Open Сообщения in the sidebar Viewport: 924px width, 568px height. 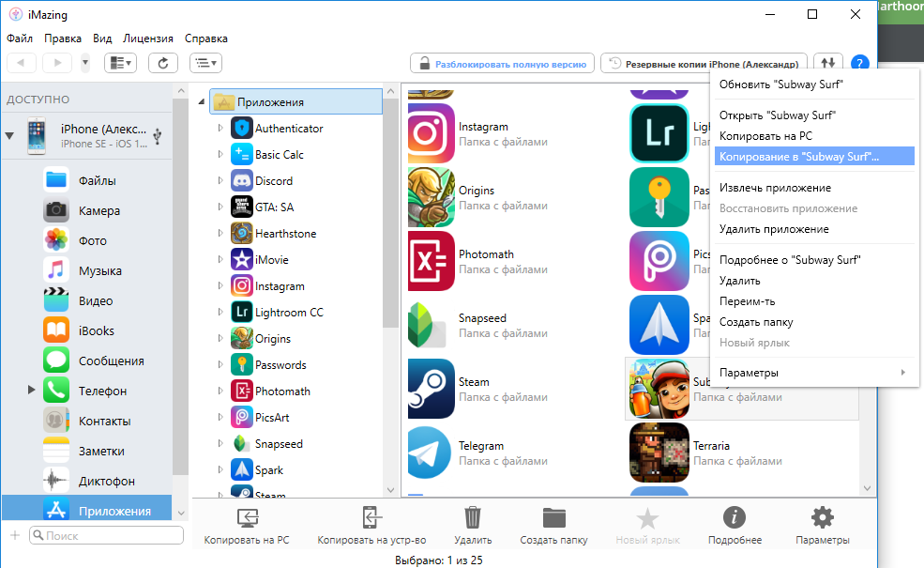(86, 361)
